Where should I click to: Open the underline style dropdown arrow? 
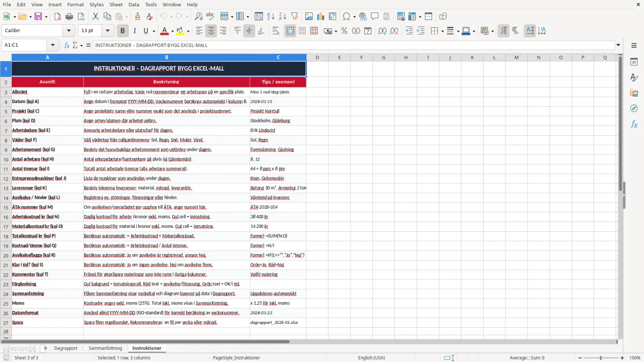click(x=153, y=31)
